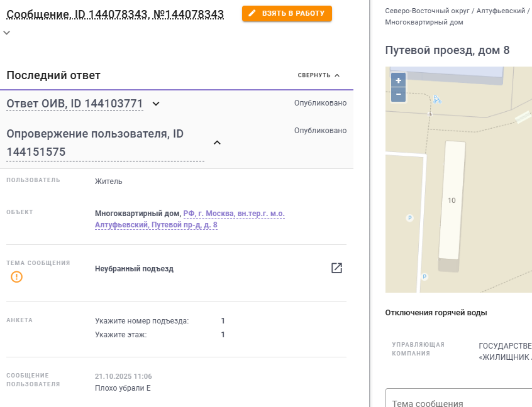
Task: Click building number 10 on the map
Action: click(x=452, y=200)
